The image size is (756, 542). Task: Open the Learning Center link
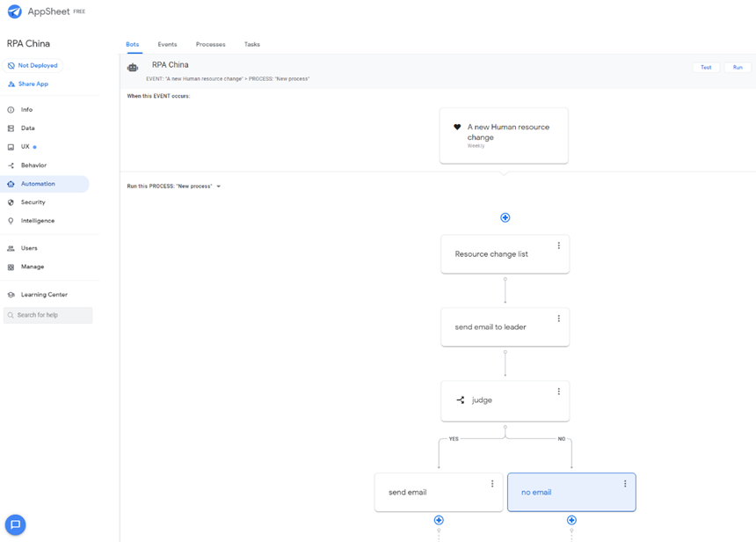44,295
